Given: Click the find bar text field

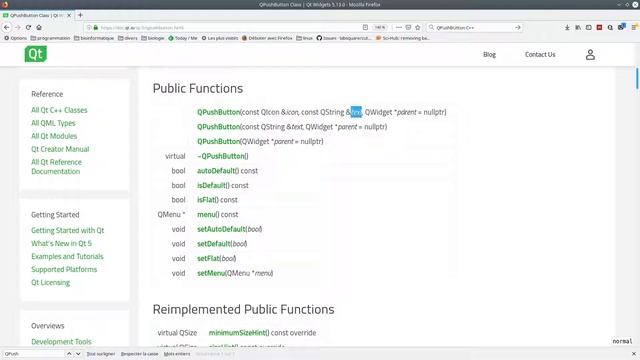Looking at the screenshot, I should tap(33, 354).
